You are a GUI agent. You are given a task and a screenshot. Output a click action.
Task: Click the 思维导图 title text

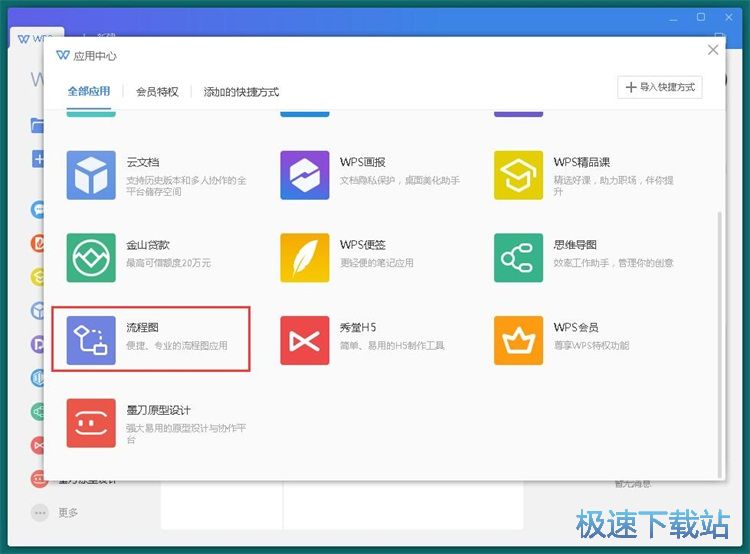(x=575, y=245)
